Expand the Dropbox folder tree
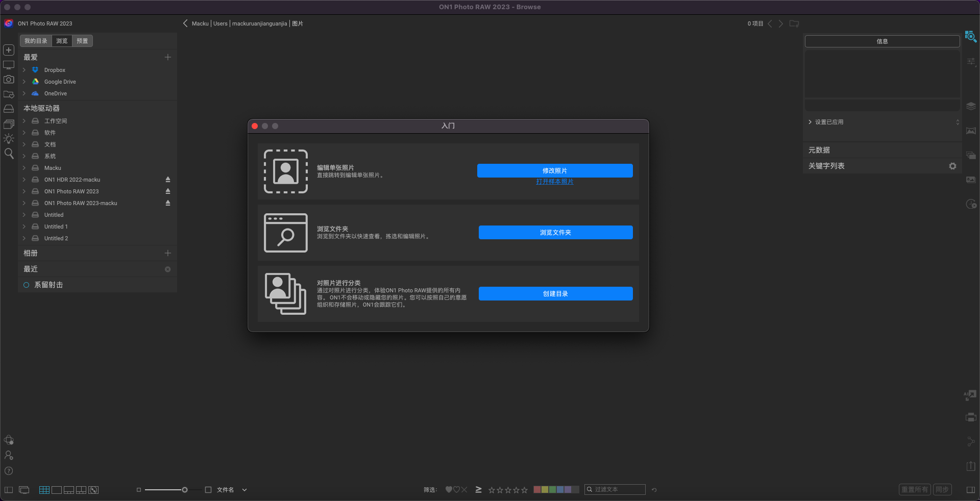 coord(24,70)
